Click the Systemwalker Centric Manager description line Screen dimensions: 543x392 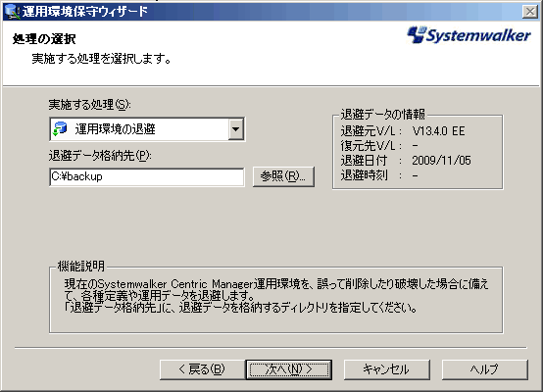[276, 284]
